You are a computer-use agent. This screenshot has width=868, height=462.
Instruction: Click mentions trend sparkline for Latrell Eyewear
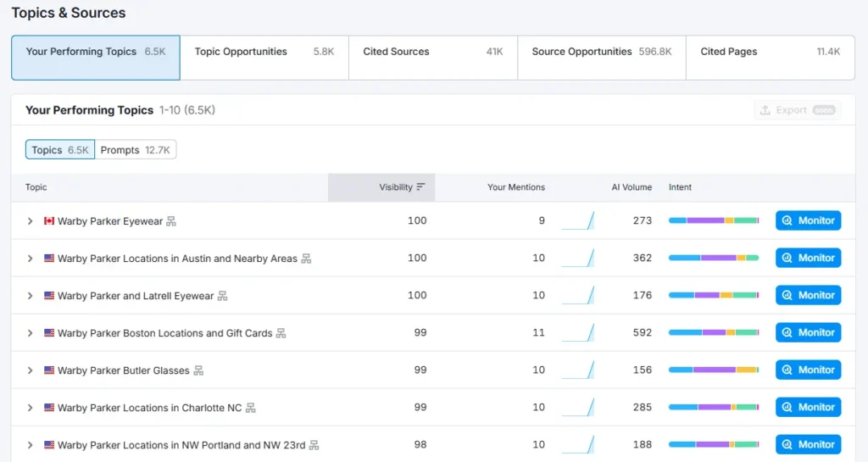[x=578, y=295]
